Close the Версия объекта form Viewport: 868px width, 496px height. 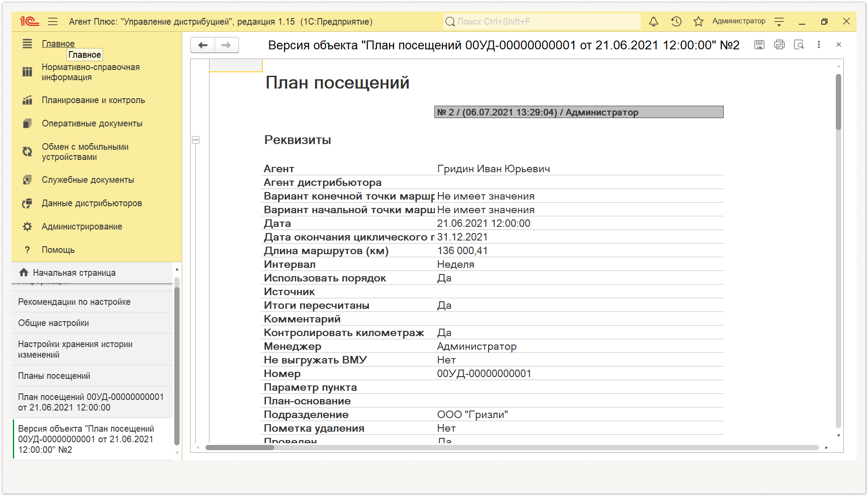coord(839,44)
